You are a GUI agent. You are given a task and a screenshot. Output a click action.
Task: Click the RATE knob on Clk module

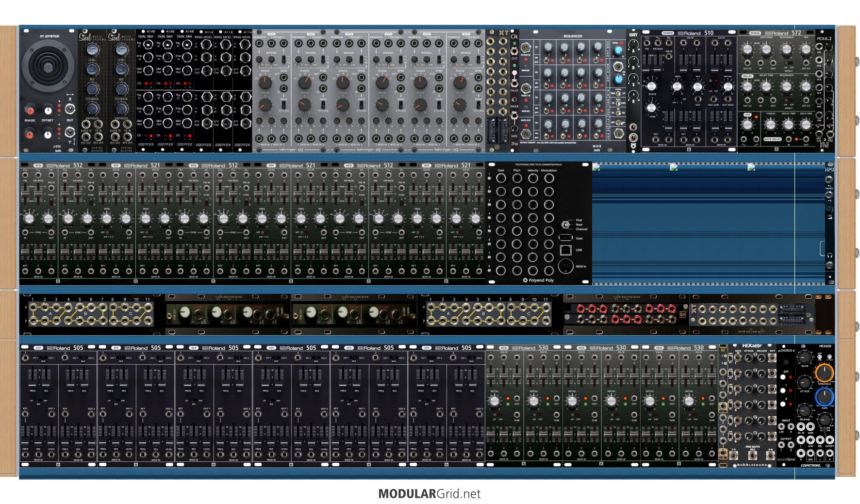(514, 128)
